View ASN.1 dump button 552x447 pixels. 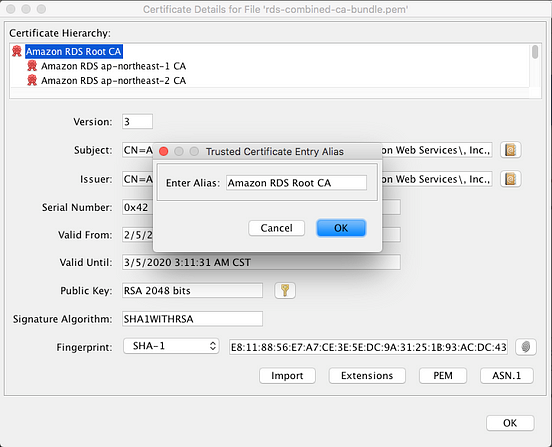507,376
